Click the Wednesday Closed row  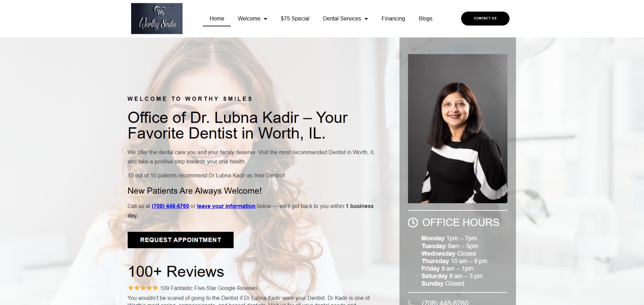[x=448, y=253]
